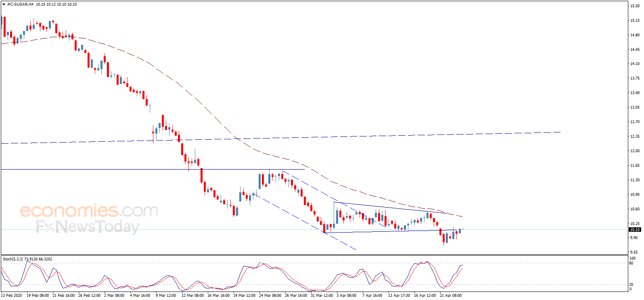This screenshot has width=644, height=300.
Task: Select the #C-SUGAR,H4 chart title text
Action: coord(20,4)
